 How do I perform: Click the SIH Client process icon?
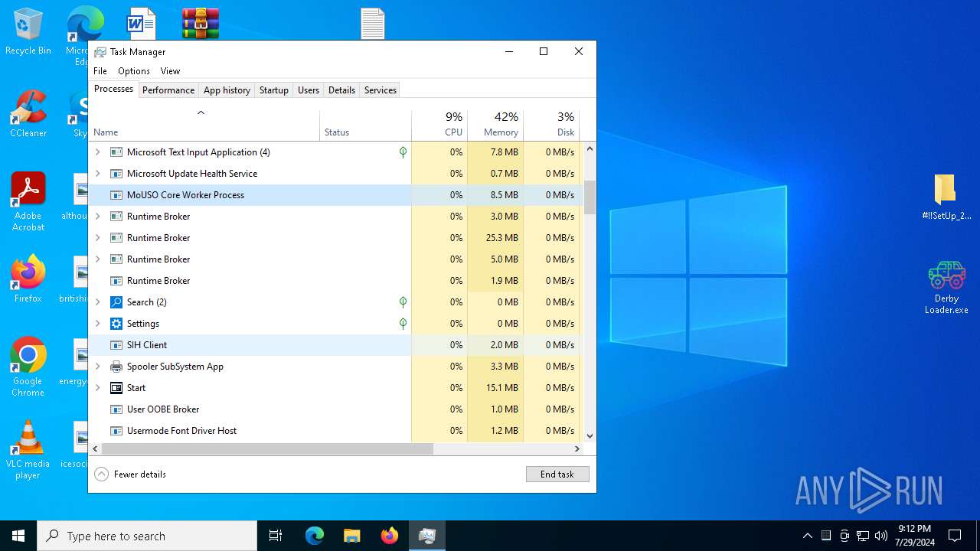(116, 345)
